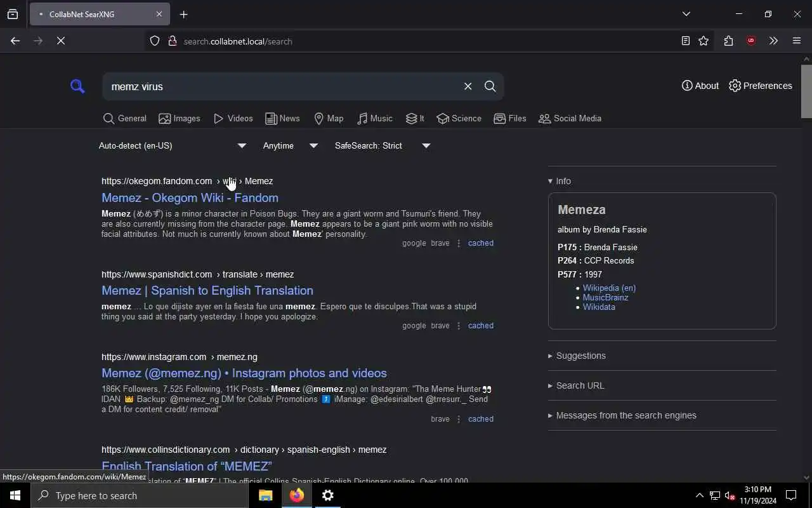This screenshot has width=812, height=508.
Task: Open the About page
Action: click(700, 86)
